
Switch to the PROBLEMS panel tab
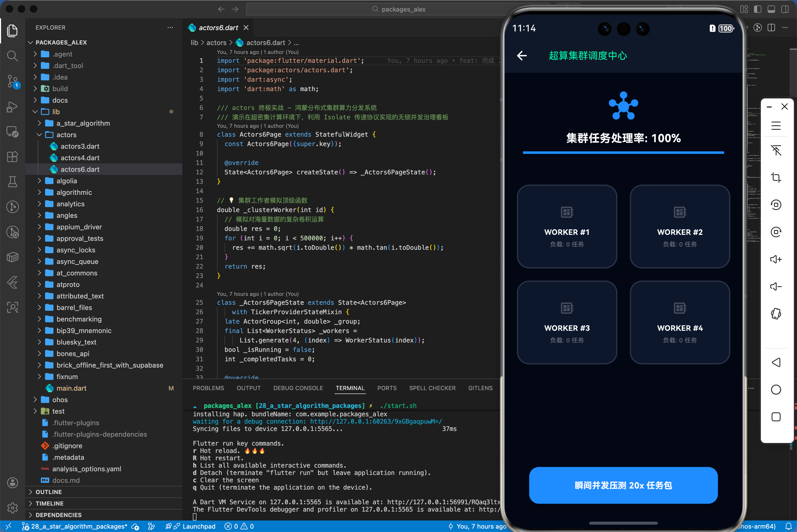(208, 388)
